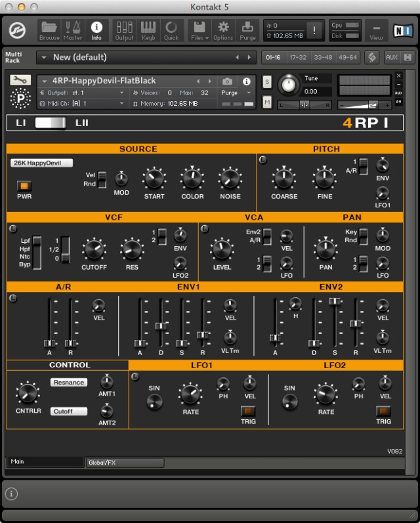Click the VCA section L link button

coord(205,229)
